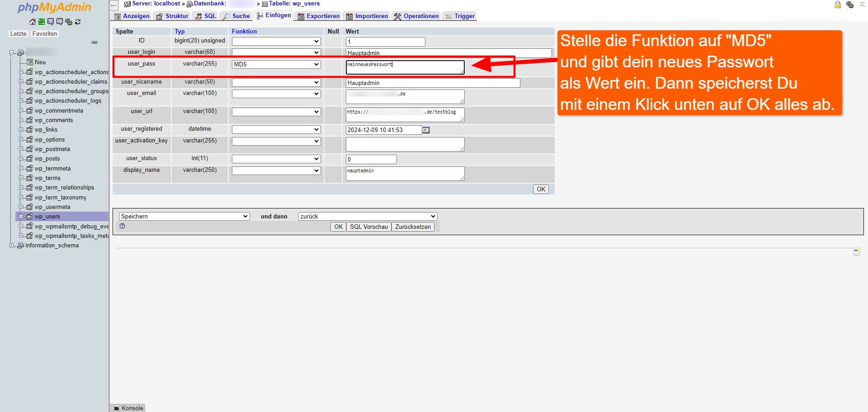Open the calendar picker for user_registered
The image size is (868, 412).
pyautogui.click(x=426, y=130)
